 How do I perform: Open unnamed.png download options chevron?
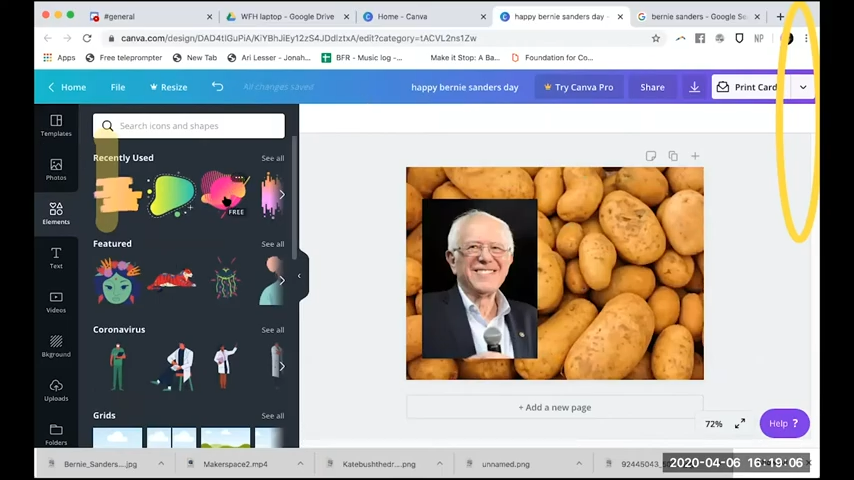(x=579, y=464)
